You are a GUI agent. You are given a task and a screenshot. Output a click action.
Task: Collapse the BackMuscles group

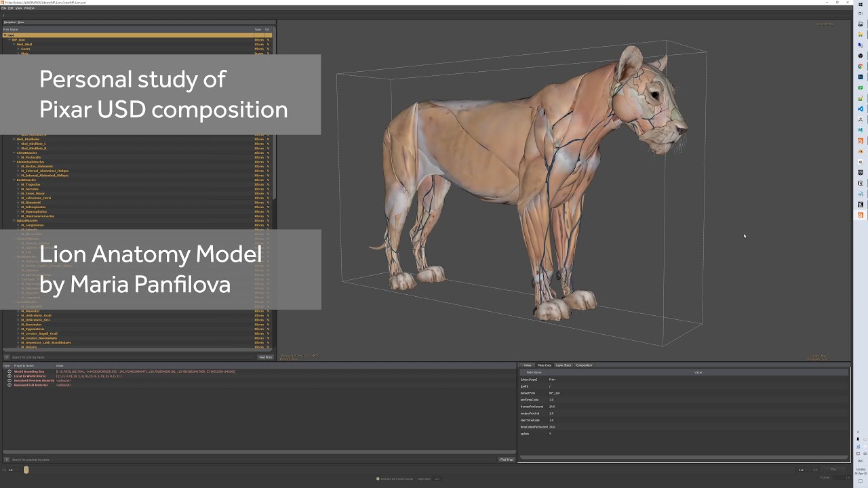(14, 180)
